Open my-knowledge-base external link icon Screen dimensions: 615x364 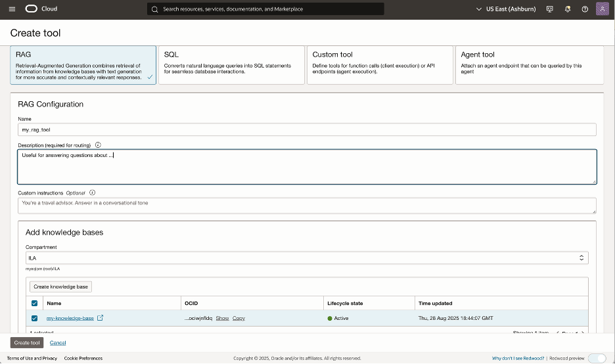(101, 318)
